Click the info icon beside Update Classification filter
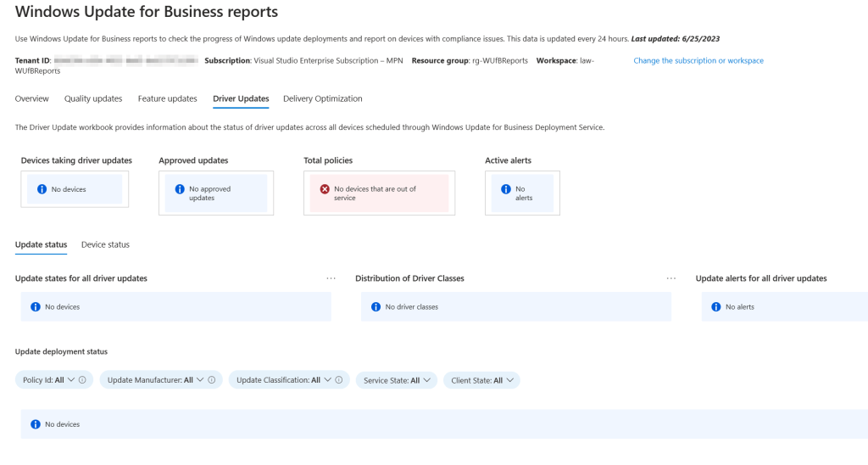This screenshot has width=868, height=465. [339, 380]
